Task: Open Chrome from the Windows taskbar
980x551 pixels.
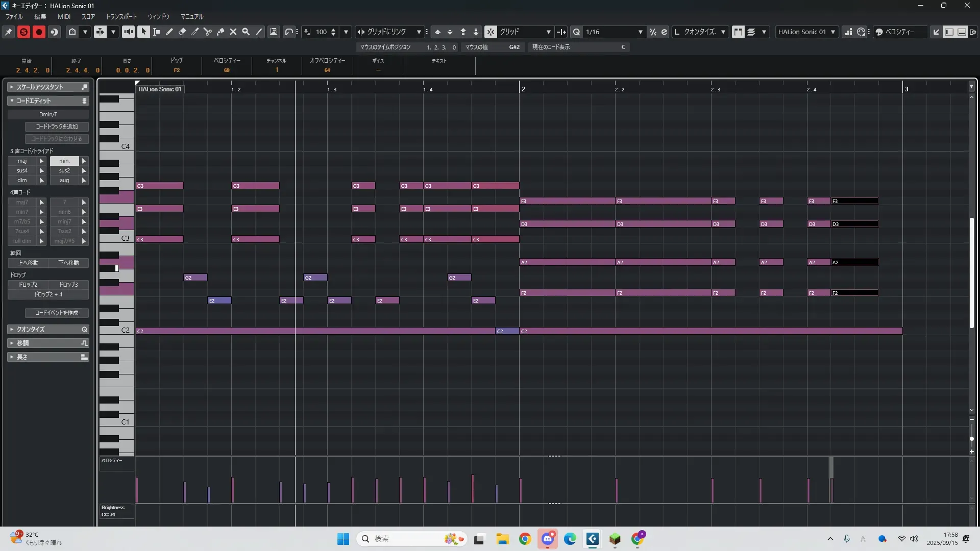Action: click(525, 539)
